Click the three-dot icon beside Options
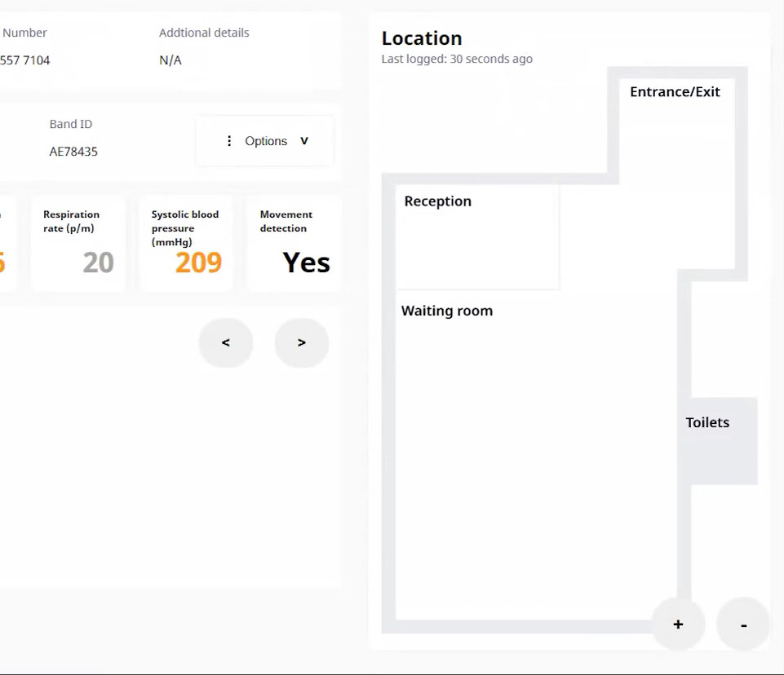784x675 pixels. pos(229,141)
